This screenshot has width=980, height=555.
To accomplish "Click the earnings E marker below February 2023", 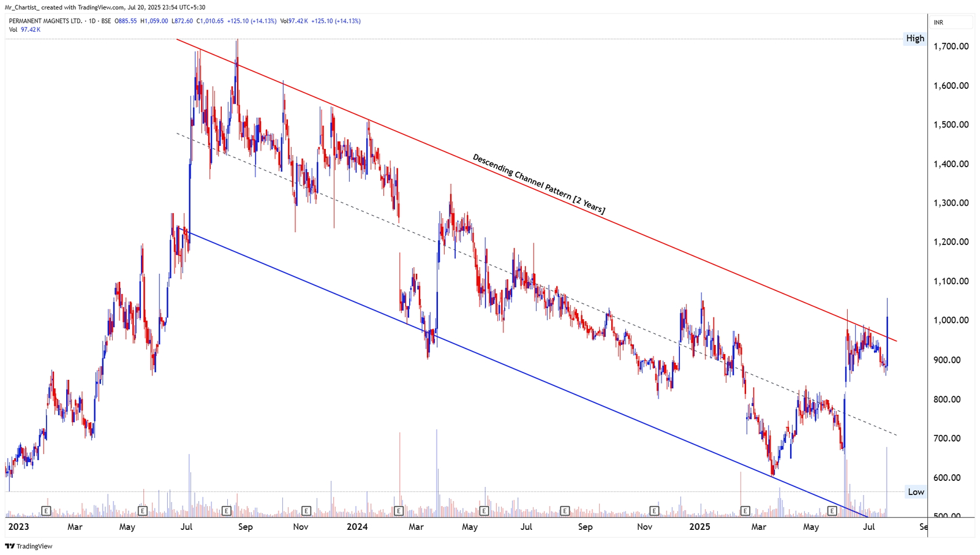I will (45, 510).
